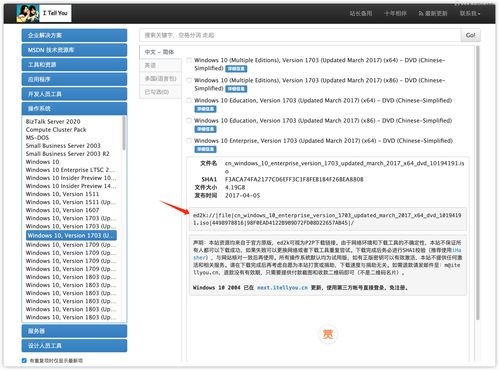499x370 pixels.
Task: Open 十年相伴 in the top navigation
Action: 395,14
